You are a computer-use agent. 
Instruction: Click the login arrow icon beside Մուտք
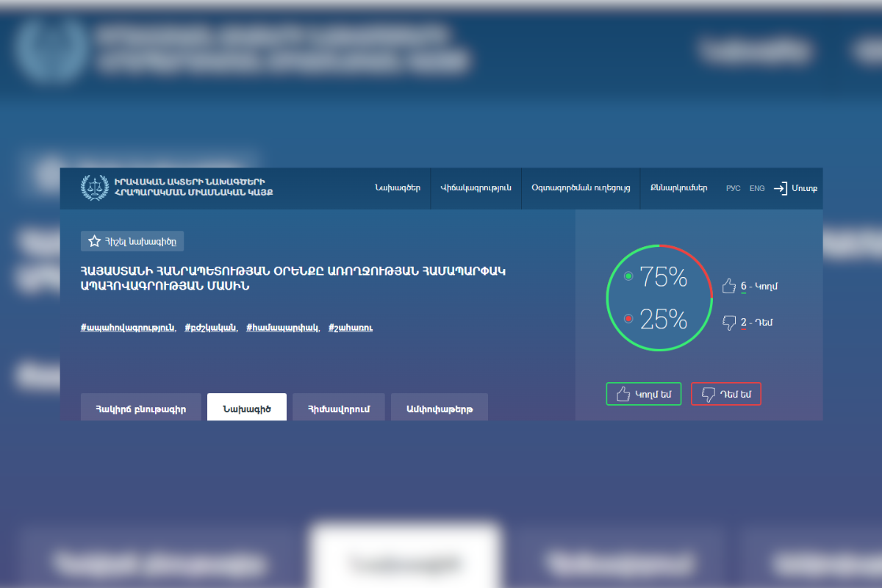point(780,188)
